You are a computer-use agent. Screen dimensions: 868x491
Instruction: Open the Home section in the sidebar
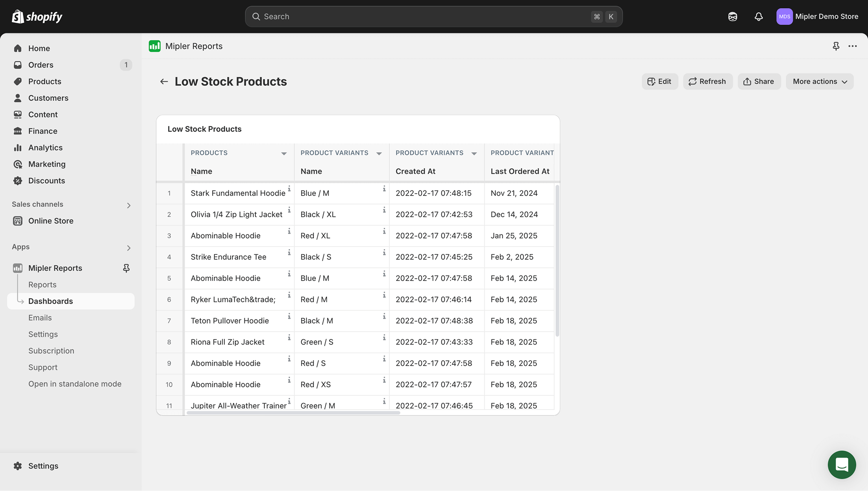[39, 48]
